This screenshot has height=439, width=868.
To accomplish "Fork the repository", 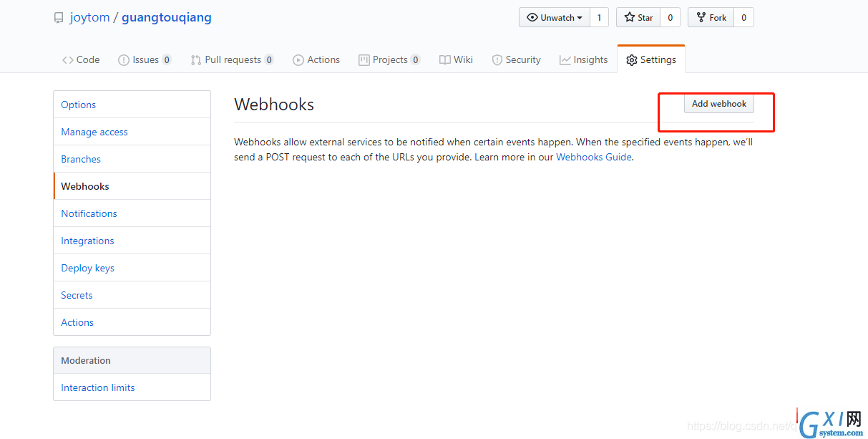I will (711, 17).
